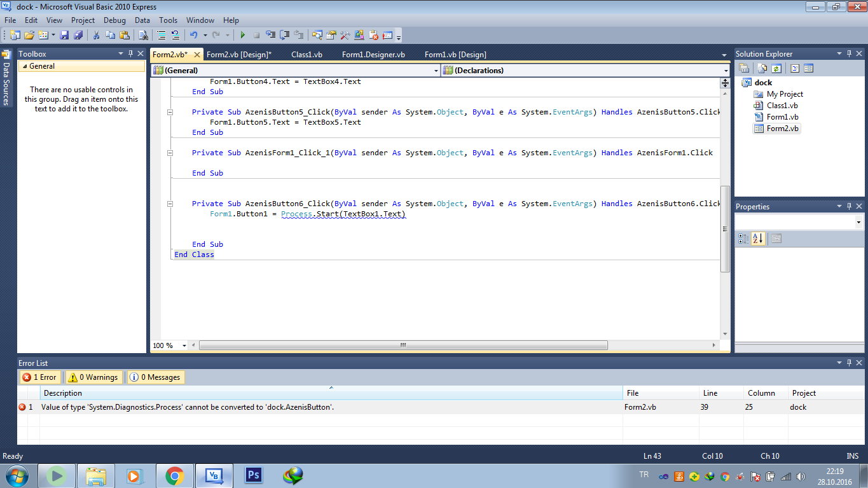The height and width of the screenshot is (488, 868).
Task: Toggle auto-hide pin on Solution Explorer
Action: (849, 54)
